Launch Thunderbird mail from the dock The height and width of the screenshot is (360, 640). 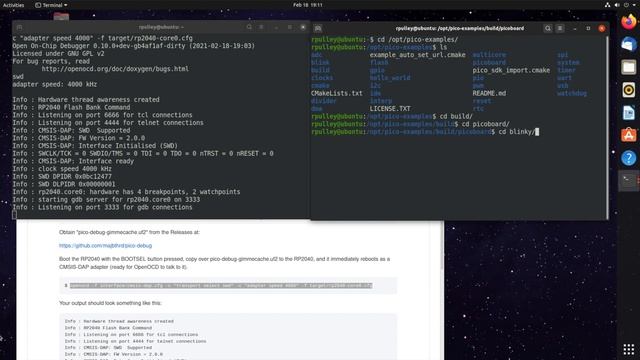click(x=629, y=44)
